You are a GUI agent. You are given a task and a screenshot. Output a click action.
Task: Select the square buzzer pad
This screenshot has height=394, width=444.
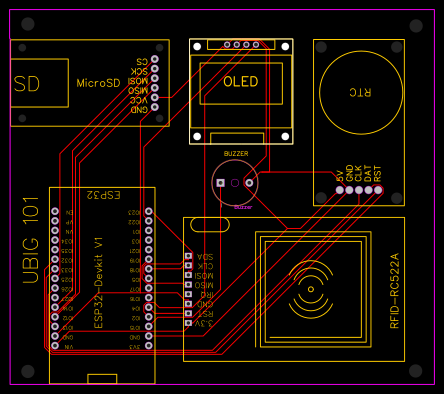(x=221, y=183)
